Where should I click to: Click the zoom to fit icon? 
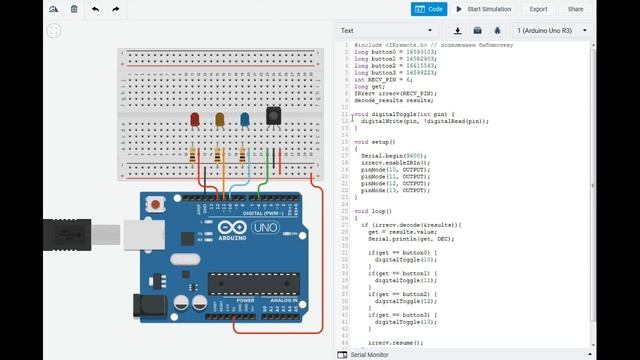[54, 31]
